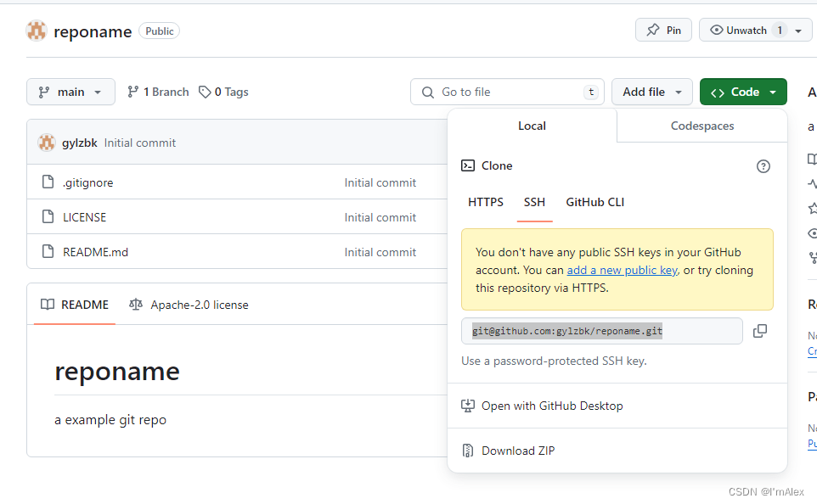The image size is (817, 504).
Task: Toggle the green Code dropdown button
Action: point(743,92)
